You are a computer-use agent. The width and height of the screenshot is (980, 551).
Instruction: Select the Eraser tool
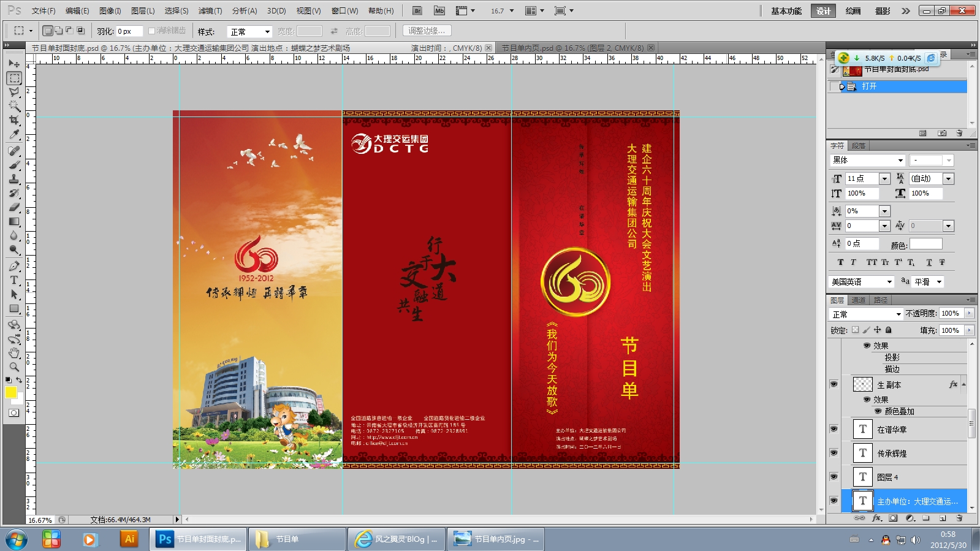14,207
